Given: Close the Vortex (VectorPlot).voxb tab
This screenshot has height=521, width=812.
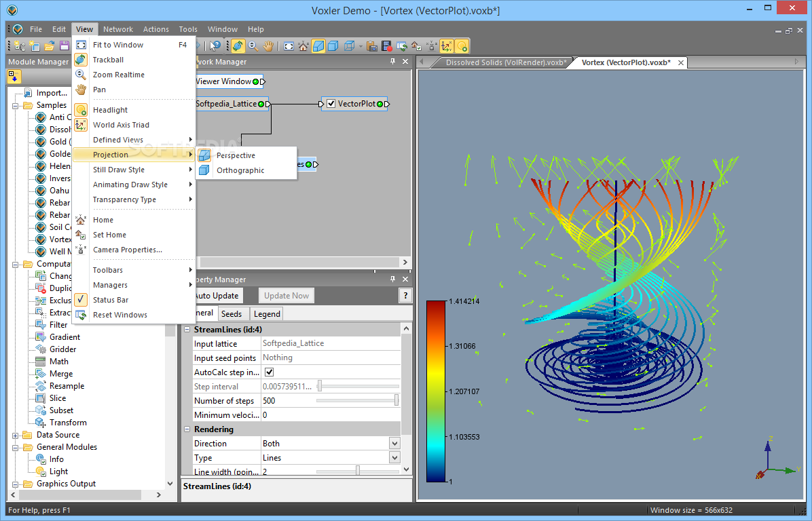Looking at the screenshot, I should coord(681,62).
